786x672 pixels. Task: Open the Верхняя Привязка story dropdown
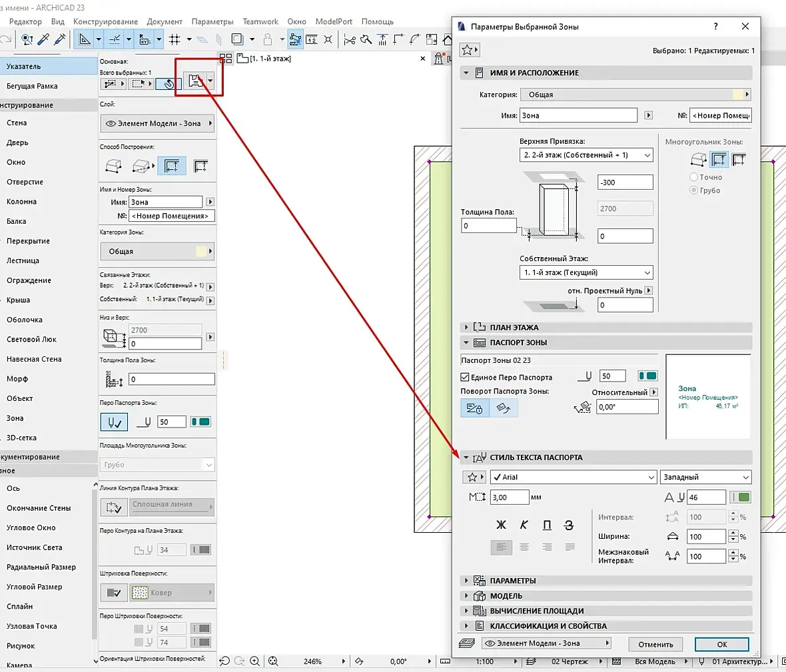pyautogui.click(x=586, y=155)
